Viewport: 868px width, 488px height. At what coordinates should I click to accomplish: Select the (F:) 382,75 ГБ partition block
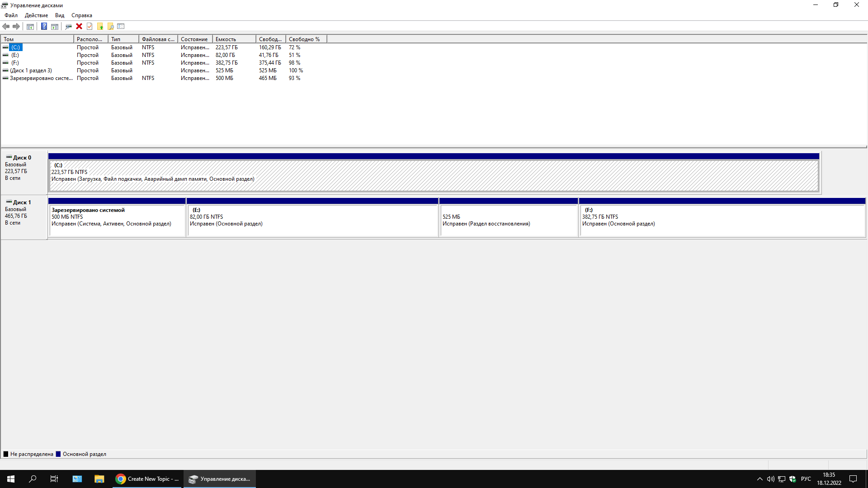[722, 221]
